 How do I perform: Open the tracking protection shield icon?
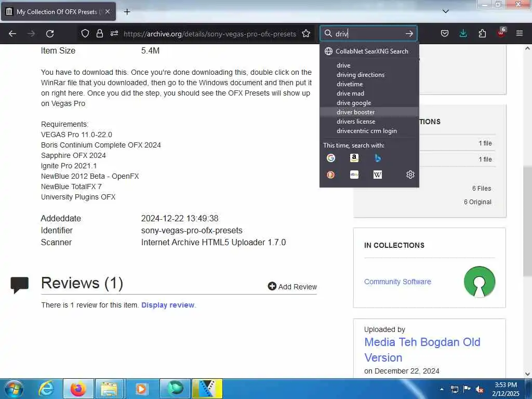[x=85, y=34]
